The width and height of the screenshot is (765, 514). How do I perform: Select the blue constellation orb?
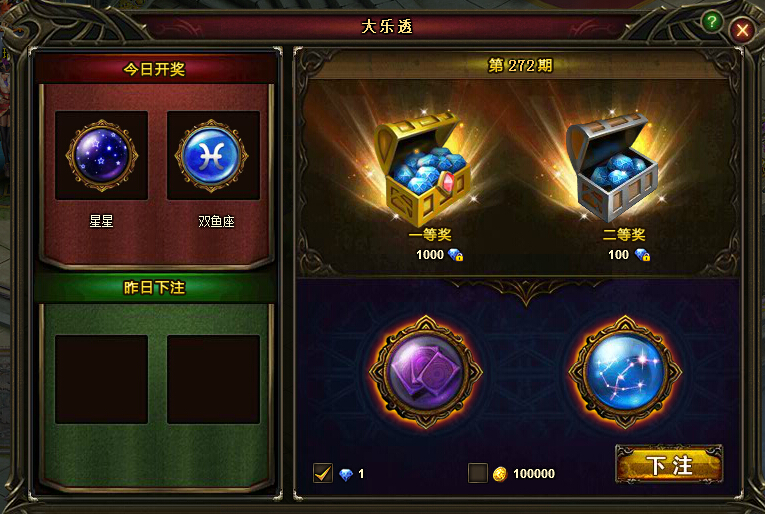pyautogui.click(x=625, y=373)
